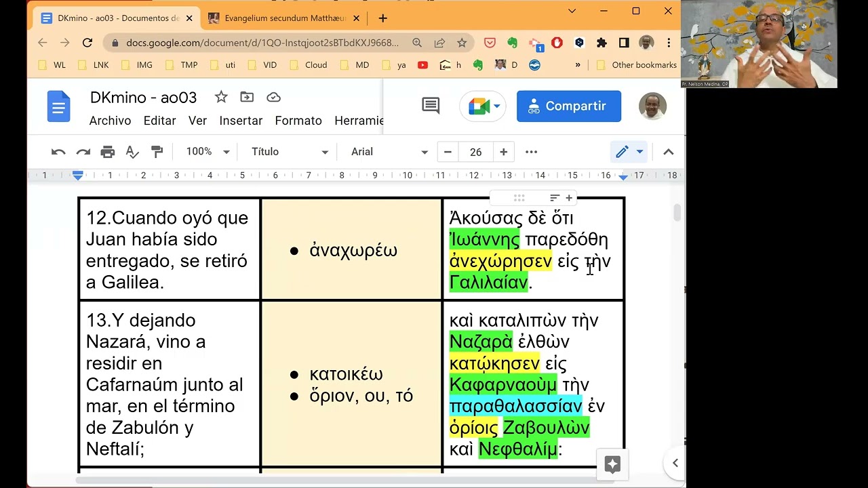Open the Explore star button
The image size is (868, 488).
(612, 464)
